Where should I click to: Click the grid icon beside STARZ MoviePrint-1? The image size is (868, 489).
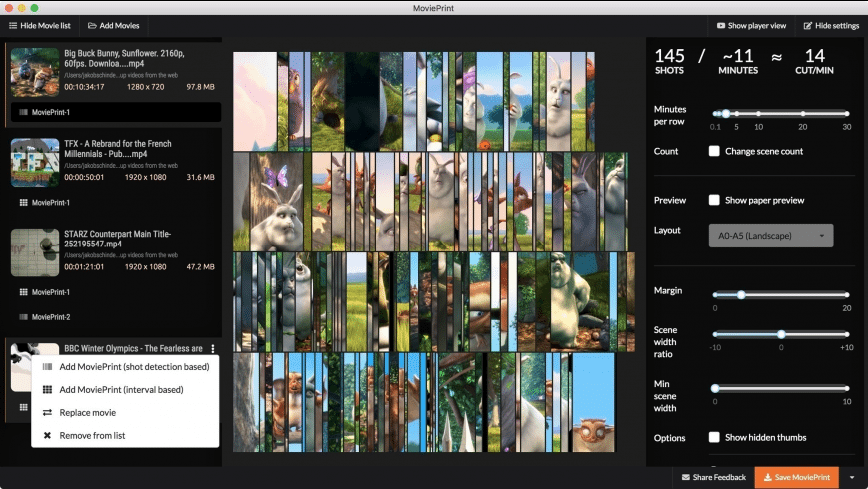tap(23, 292)
